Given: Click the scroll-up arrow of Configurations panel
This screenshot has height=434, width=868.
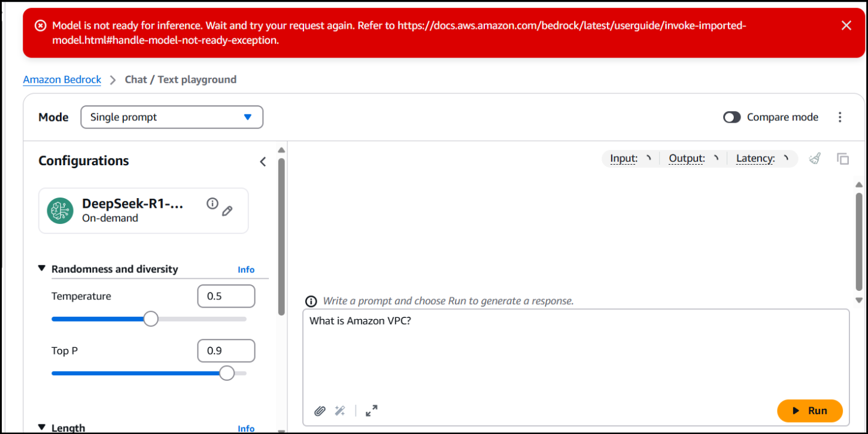Looking at the screenshot, I should [281, 150].
